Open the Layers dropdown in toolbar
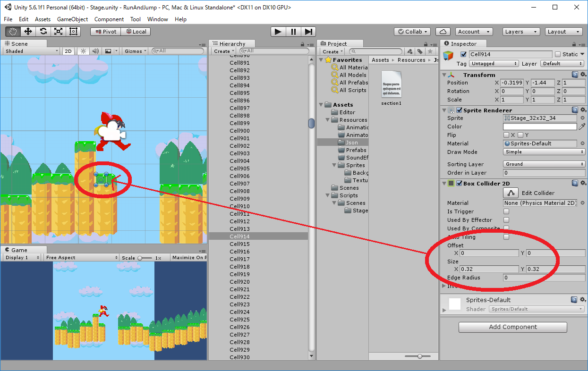 click(x=521, y=32)
